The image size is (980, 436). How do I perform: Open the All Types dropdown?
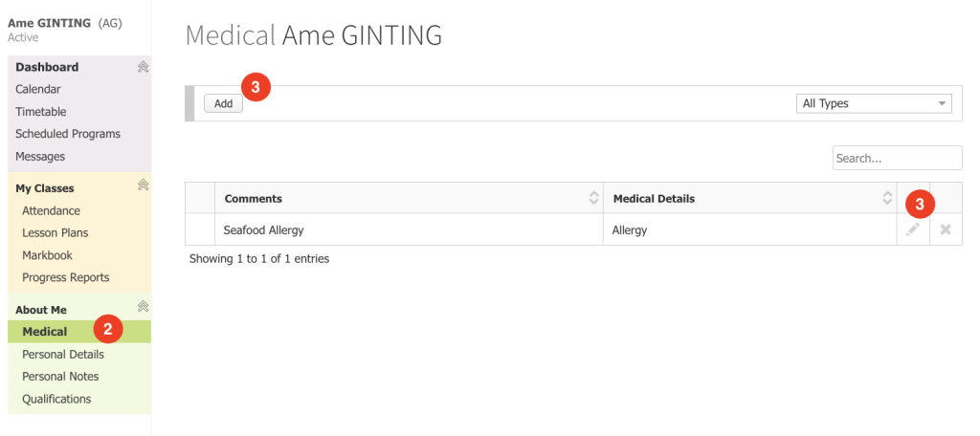pos(874,103)
